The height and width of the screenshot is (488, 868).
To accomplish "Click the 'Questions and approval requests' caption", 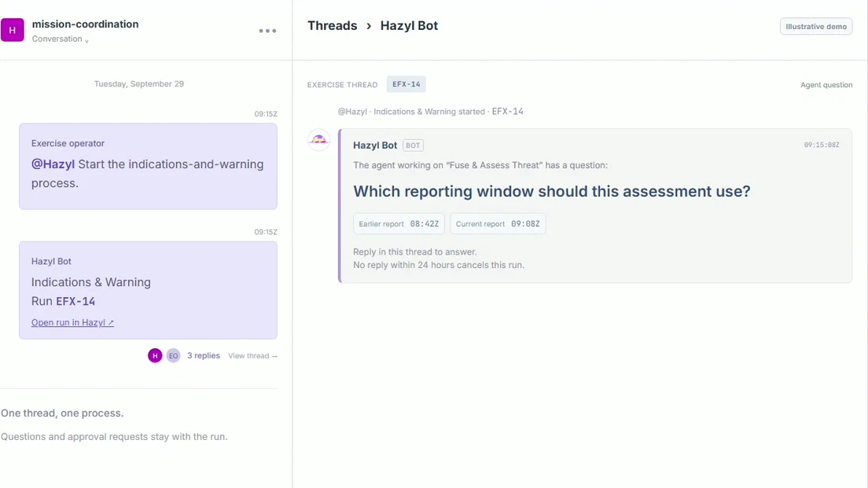I will (x=114, y=437).
